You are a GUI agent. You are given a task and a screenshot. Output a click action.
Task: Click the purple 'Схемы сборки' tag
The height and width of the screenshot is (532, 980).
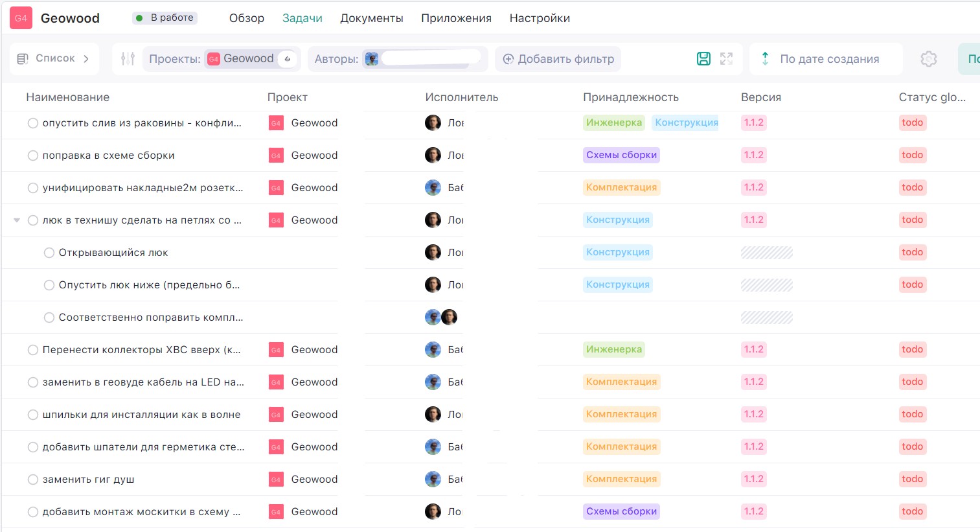tap(621, 155)
